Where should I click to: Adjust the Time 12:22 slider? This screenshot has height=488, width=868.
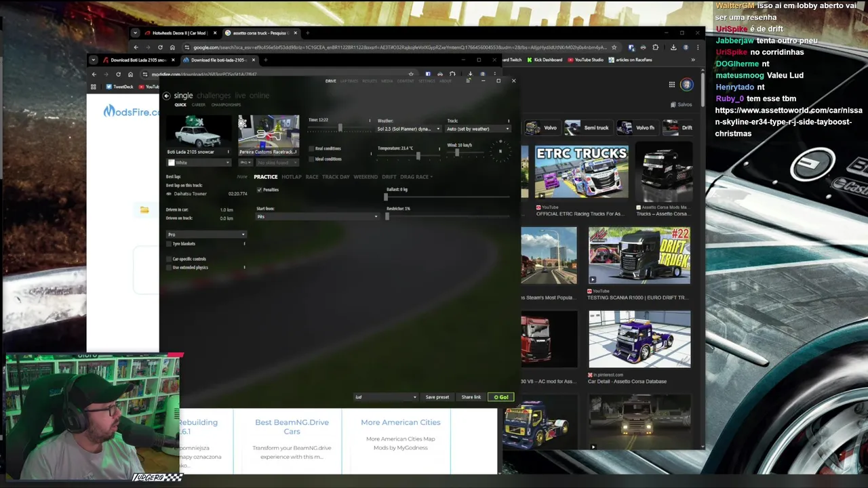(340, 128)
